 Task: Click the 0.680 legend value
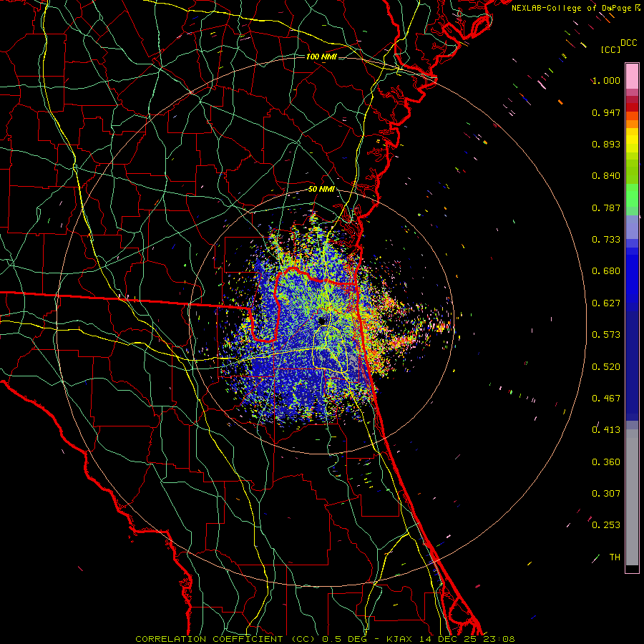point(606,271)
